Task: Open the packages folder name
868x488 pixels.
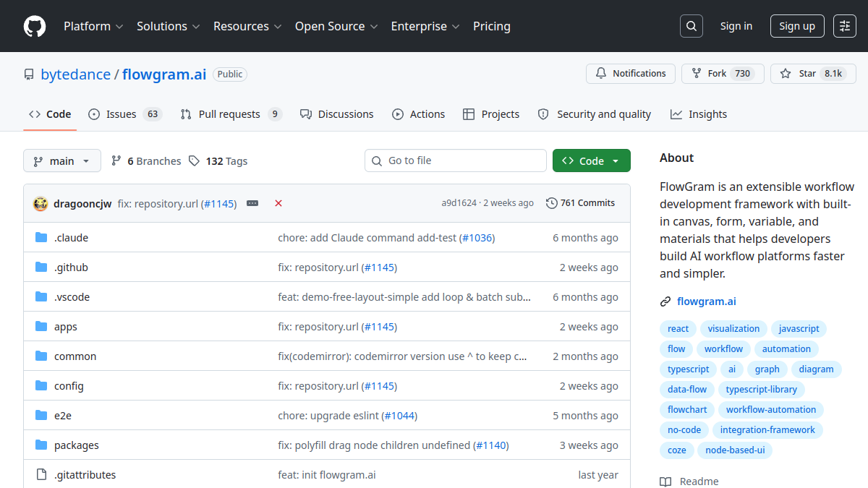Action: [x=77, y=445]
